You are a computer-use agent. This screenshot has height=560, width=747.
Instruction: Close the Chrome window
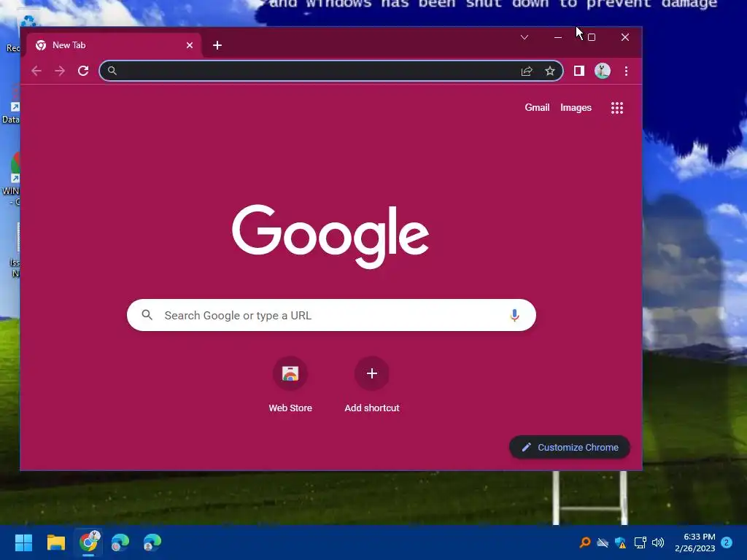(625, 37)
